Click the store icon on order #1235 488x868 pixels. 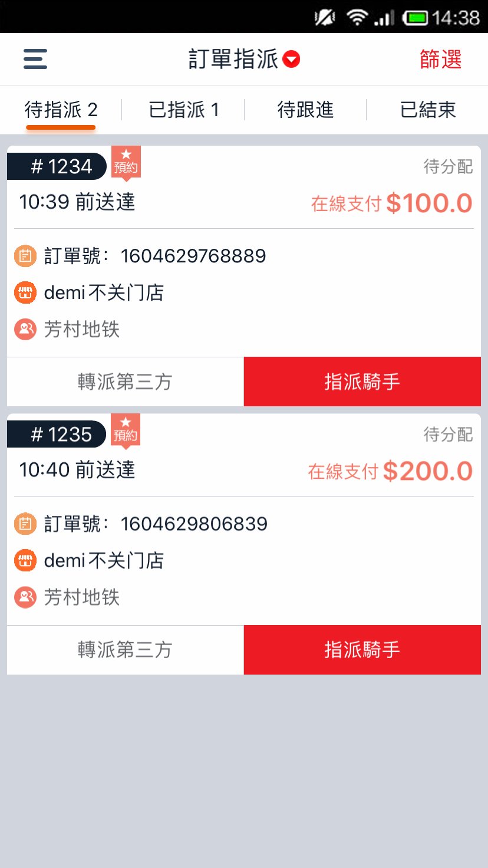click(25, 560)
